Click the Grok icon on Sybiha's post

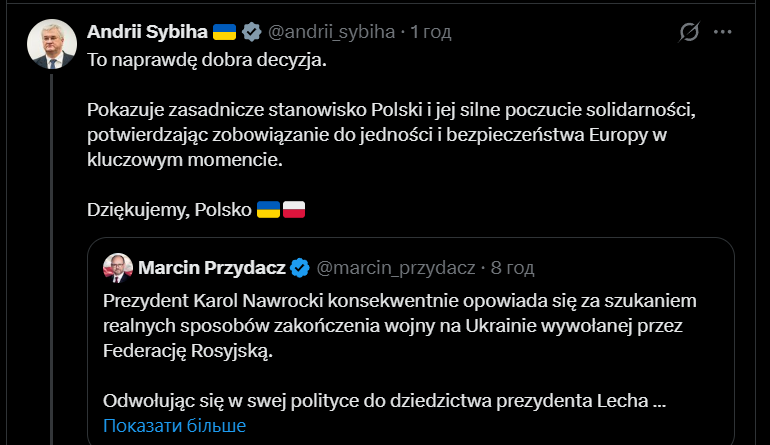[x=689, y=32]
